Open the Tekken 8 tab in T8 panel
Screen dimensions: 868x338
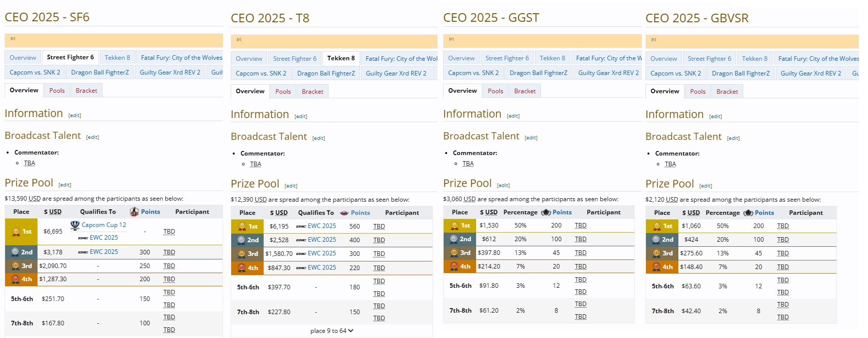[x=341, y=58]
